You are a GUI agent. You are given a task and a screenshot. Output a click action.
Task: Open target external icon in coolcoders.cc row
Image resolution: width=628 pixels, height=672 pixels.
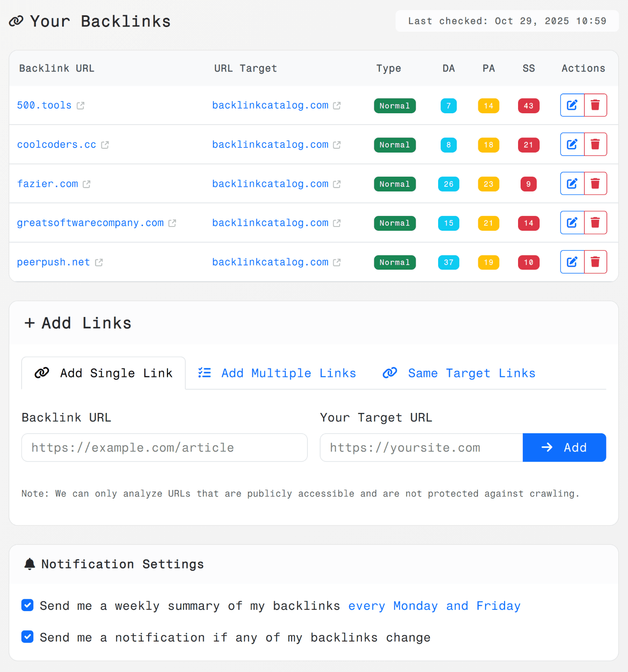click(337, 145)
